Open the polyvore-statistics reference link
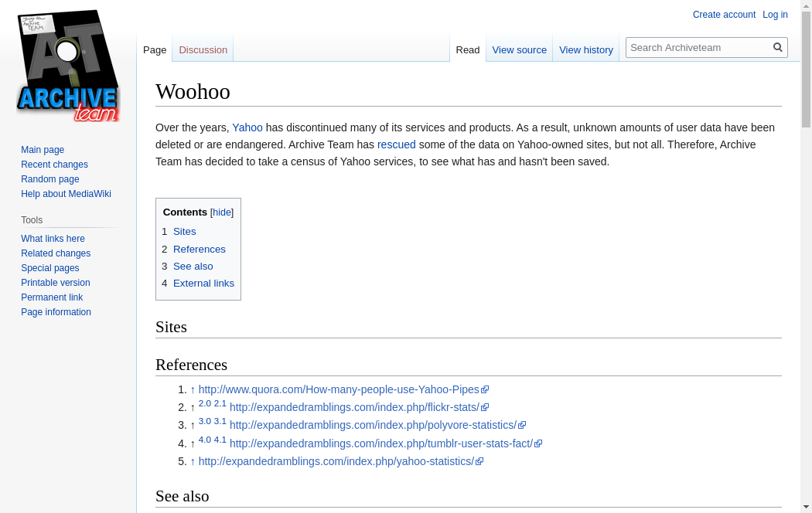Image resolution: width=812 pixels, height=513 pixels. (x=373, y=426)
